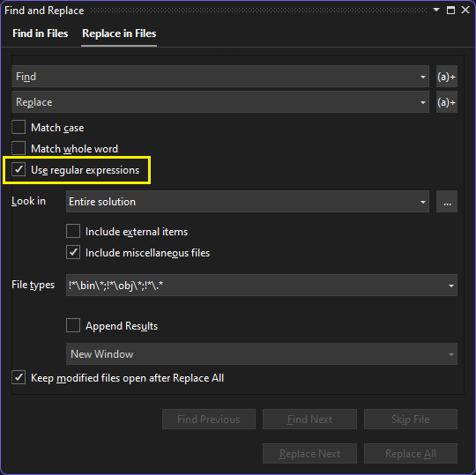Open the New Window results dropdown

tap(262, 354)
